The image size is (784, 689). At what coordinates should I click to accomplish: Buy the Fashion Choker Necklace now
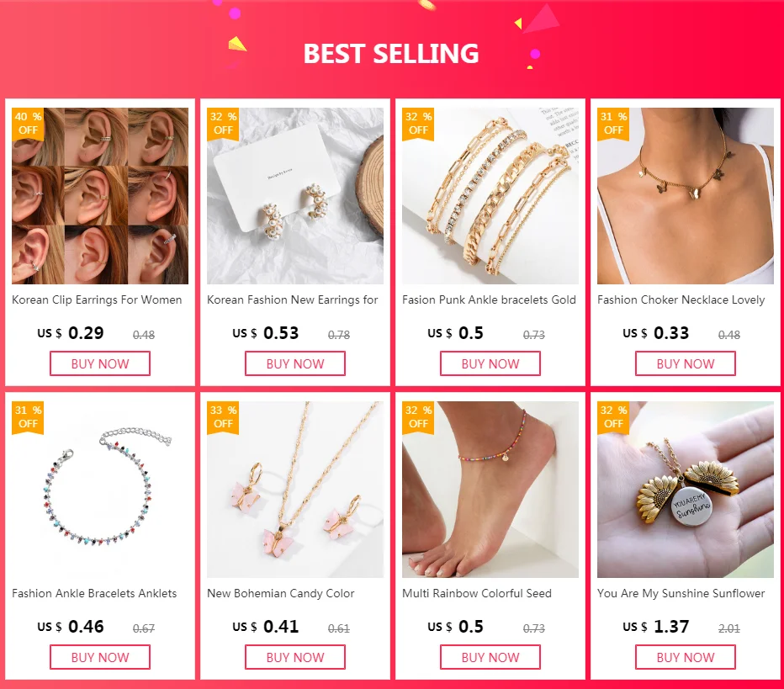pos(686,363)
